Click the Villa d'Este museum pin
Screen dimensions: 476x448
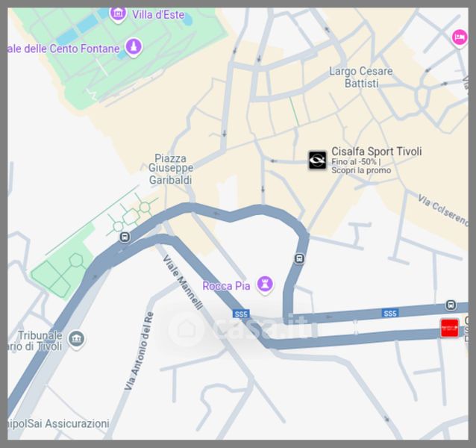pos(117,15)
